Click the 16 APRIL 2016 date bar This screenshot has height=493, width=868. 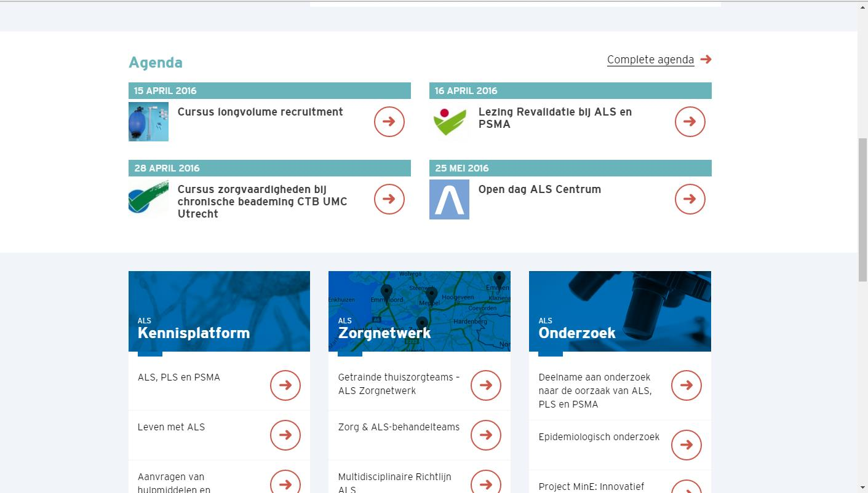click(x=570, y=90)
